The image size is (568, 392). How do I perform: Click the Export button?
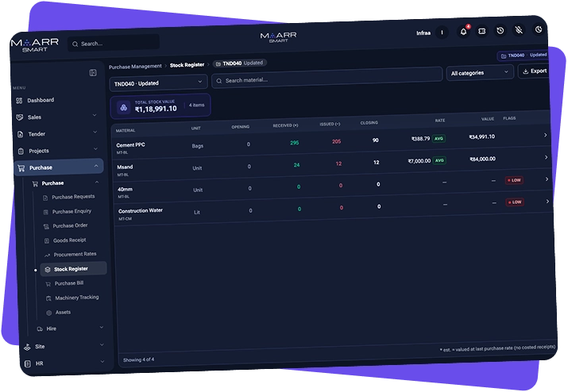534,71
